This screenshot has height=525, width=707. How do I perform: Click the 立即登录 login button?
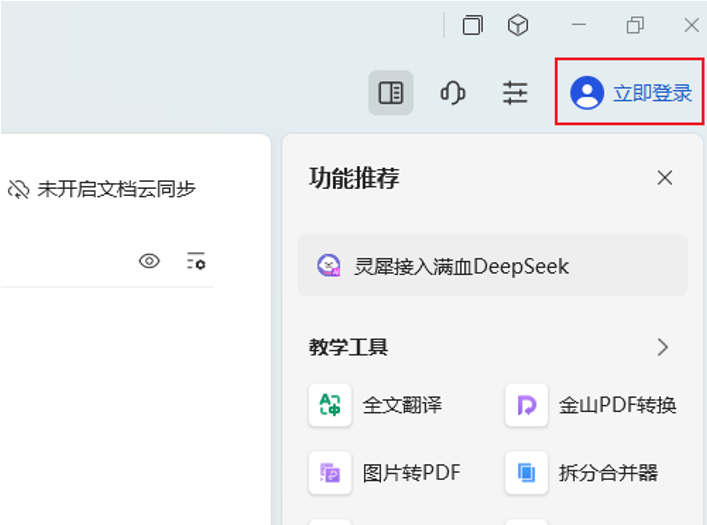631,93
